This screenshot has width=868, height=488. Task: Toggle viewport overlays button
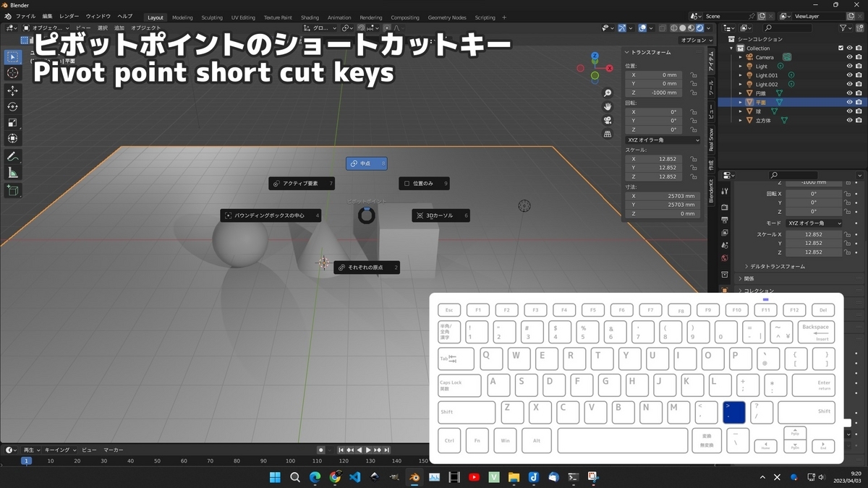click(x=642, y=28)
